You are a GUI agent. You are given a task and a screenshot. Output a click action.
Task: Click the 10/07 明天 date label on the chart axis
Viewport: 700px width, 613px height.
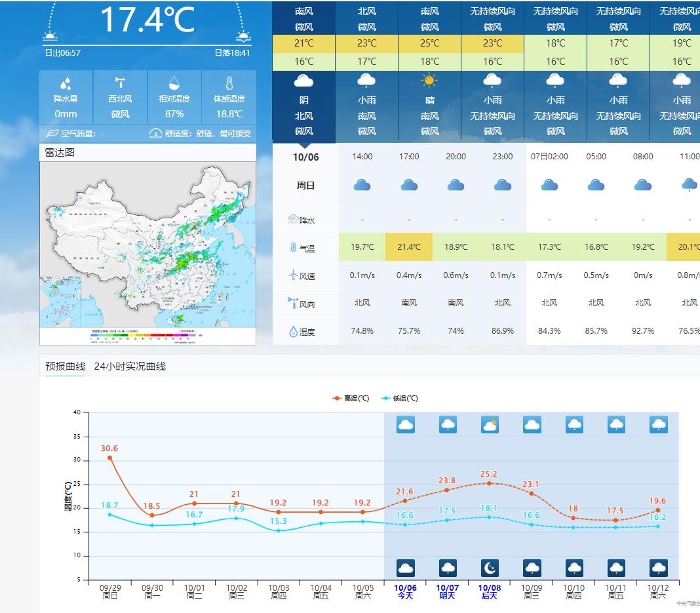447,591
